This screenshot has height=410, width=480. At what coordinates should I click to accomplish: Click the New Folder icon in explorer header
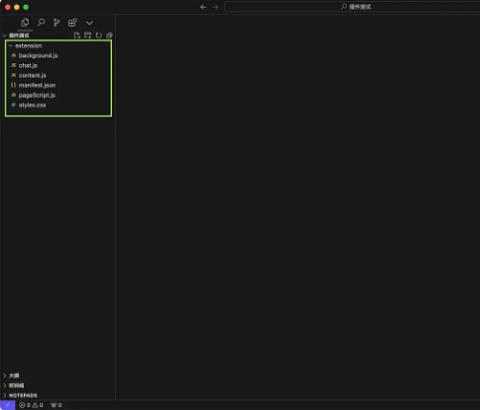(88, 35)
